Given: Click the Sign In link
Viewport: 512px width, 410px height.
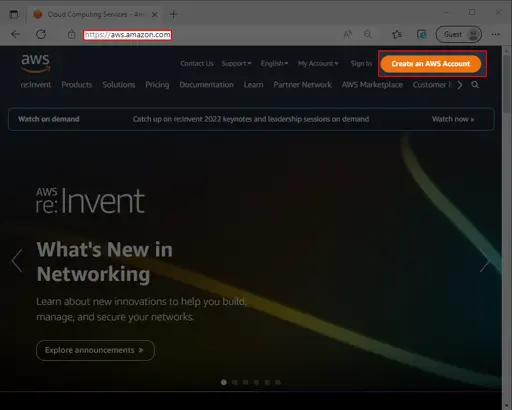Looking at the screenshot, I should click(361, 63).
